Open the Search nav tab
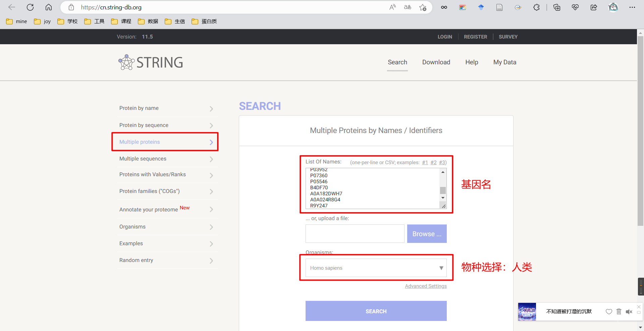The width and height of the screenshot is (644, 331). [x=397, y=62]
